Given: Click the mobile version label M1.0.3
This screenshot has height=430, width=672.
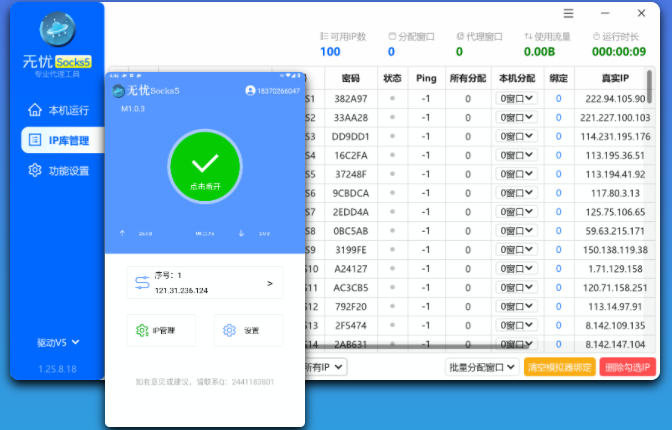Looking at the screenshot, I should [133, 109].
